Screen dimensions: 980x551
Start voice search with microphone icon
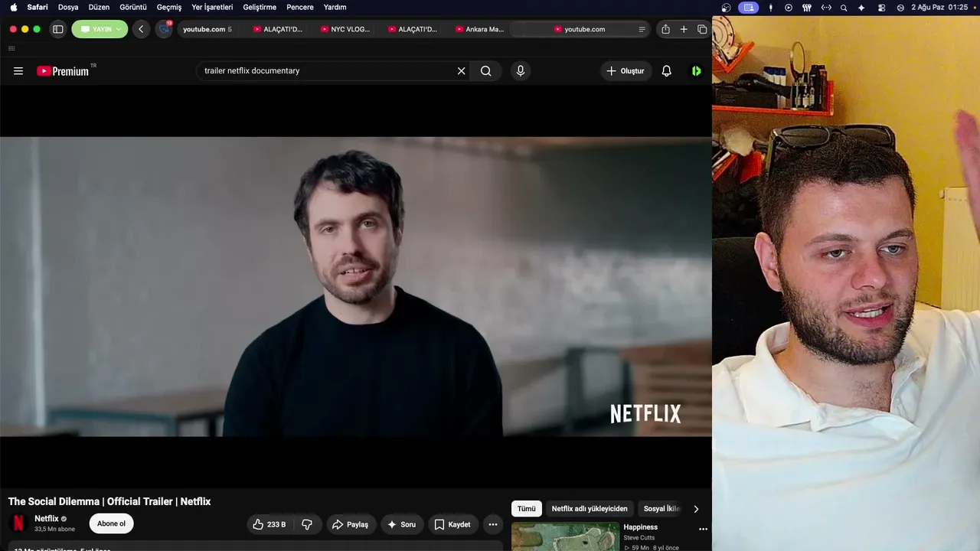[x=521, y=71]
